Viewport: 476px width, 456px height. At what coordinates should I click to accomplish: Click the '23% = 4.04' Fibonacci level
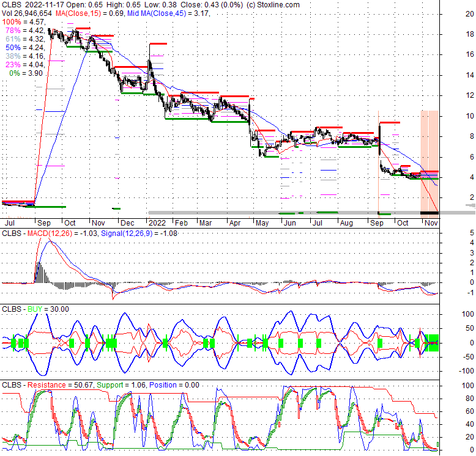coord(26,65)
